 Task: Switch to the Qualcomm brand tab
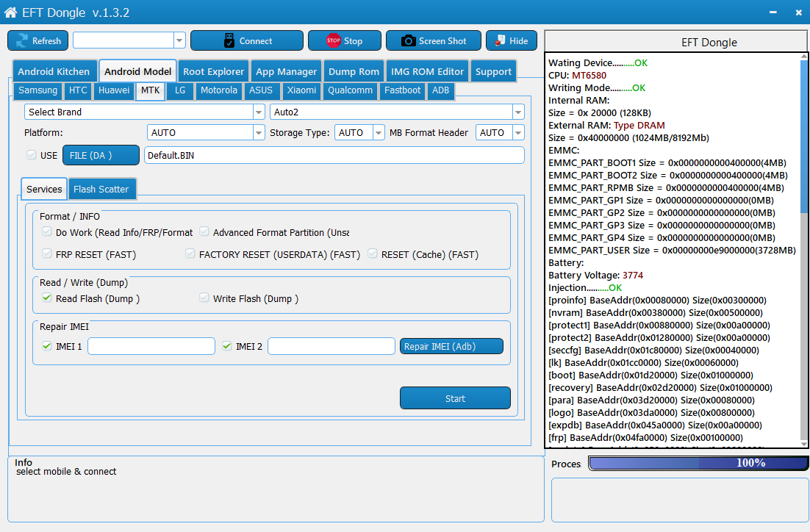click(x=351, y=90)
